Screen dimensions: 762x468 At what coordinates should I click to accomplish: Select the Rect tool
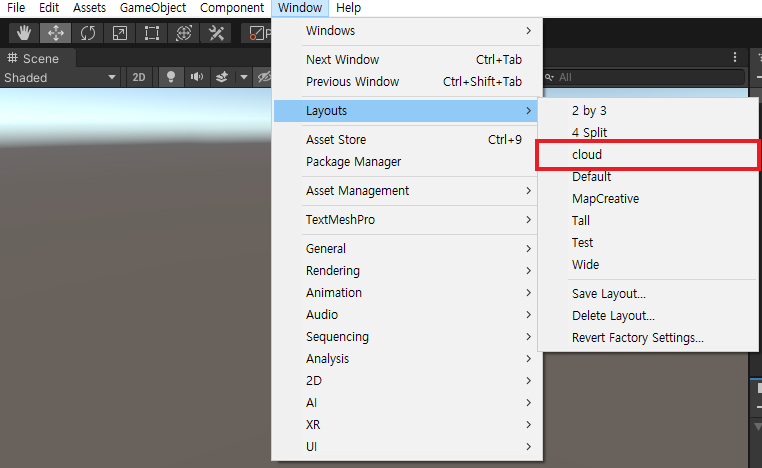152,33
